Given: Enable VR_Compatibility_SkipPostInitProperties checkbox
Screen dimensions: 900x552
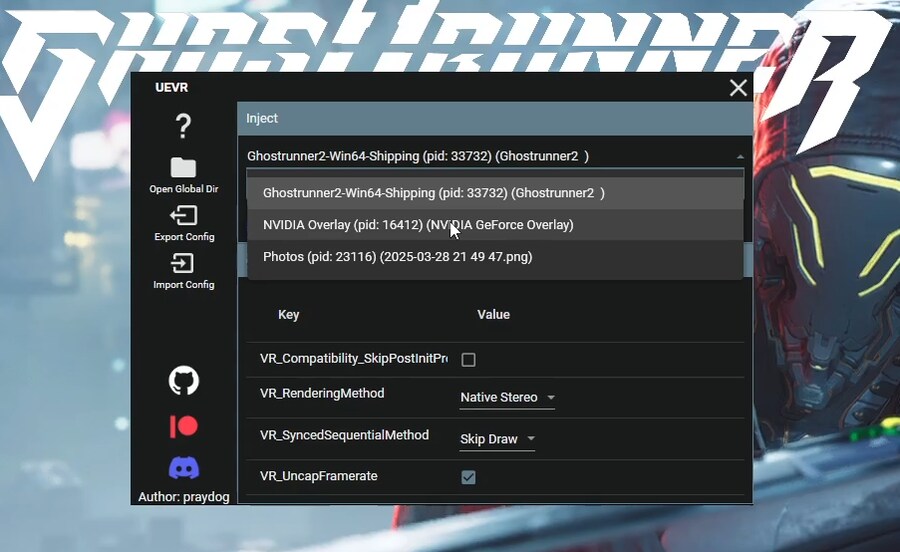Looking at the screenshot, I should (468, 359).
